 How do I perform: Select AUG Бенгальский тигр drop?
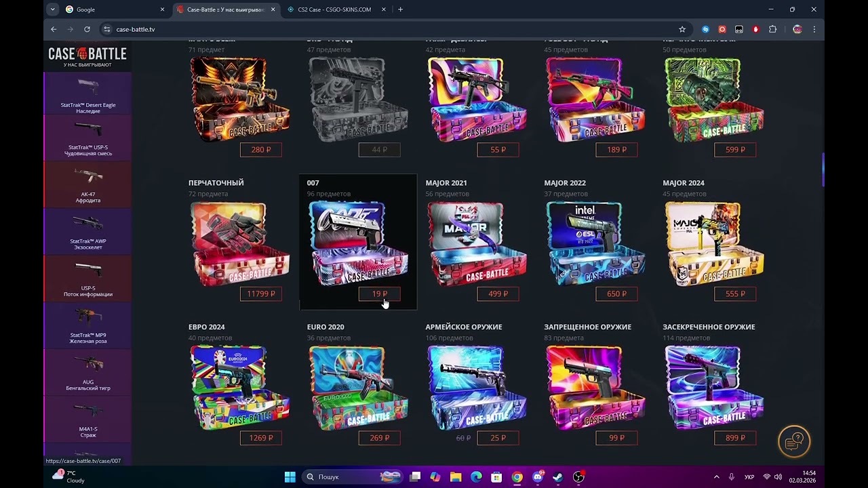87,373
